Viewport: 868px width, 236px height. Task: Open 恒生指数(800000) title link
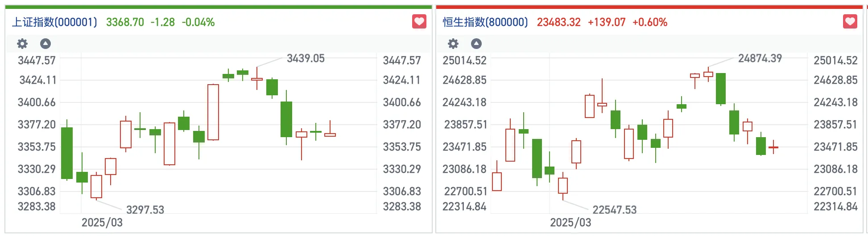(485, 22)
